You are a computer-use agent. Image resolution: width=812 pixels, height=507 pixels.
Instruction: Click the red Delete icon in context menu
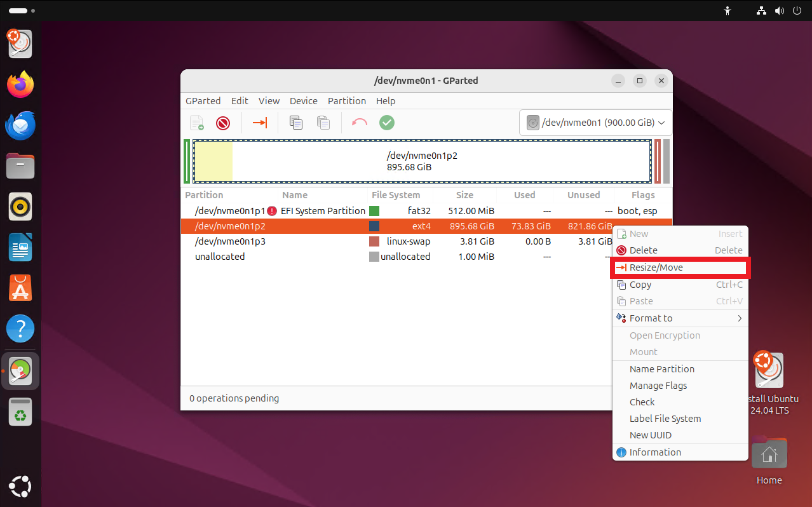coord(621,250)
